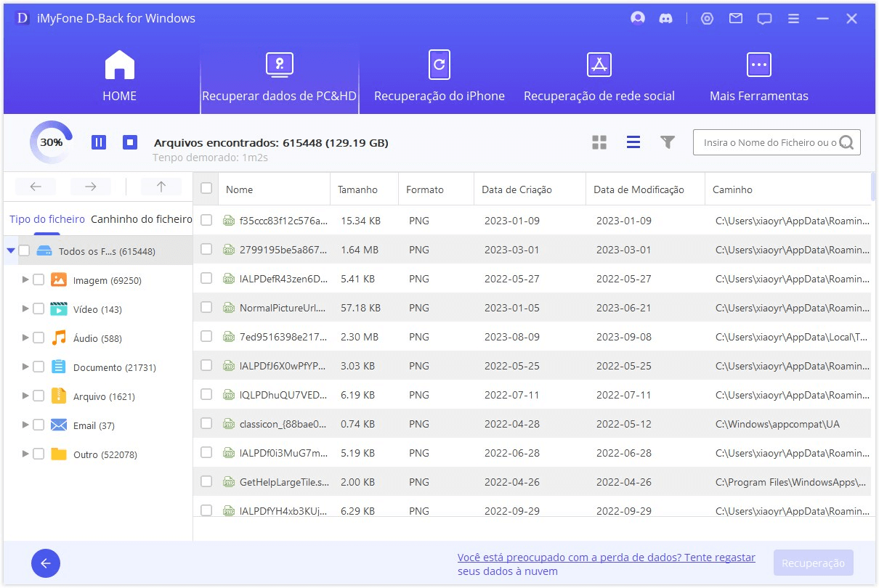The height and width of the screenshot is (588, 879).
Task: Select the GetHelpLargeTile.s... file name
Action: (x=283, y=481)
